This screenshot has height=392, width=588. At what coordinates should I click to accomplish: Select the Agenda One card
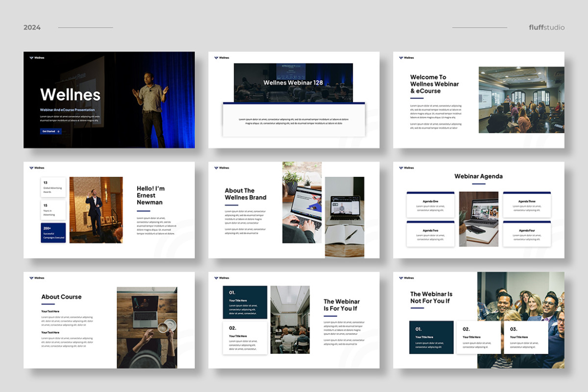point(430,205)
